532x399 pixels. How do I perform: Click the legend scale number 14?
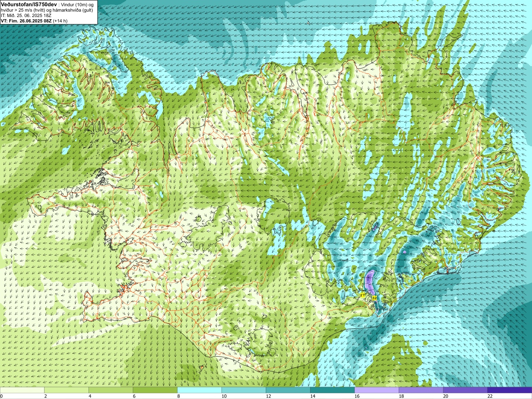coord(313,396)
